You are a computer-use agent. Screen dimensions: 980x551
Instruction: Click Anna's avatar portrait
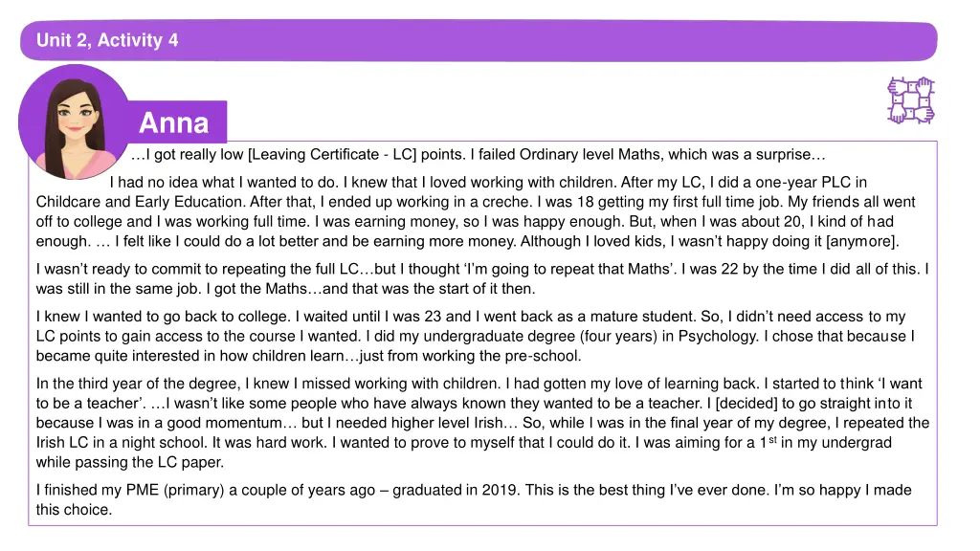pyautogui.click(x=75, y=121)
